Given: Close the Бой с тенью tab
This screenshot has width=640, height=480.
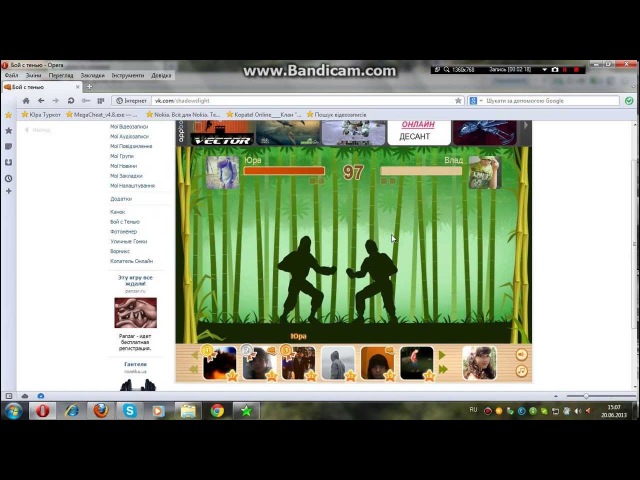Looking at the screenshot, I should 78,87.
